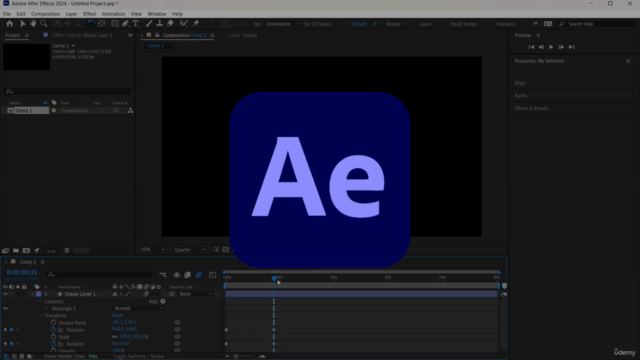Switch to Effect Controls Shape Layer 1 tab
Viewport: 640px width, 360px height.
pos(82,35)
